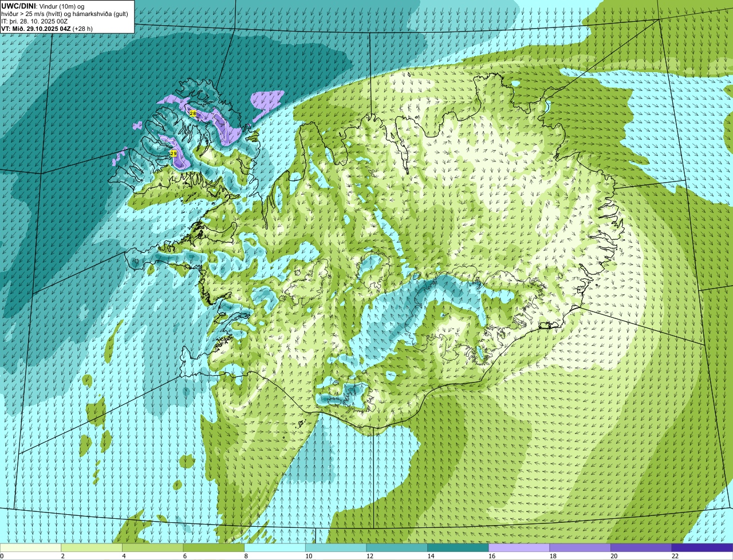
Task: Select the 6–8 m/s green legend swatch
Action: [214, 547]
